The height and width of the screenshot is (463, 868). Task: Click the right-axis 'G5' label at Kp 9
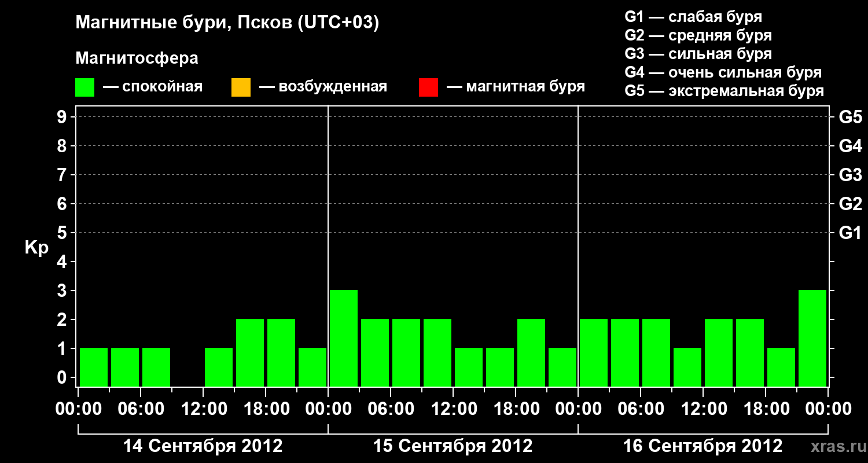pyautogui.click(x=850, y=117)
